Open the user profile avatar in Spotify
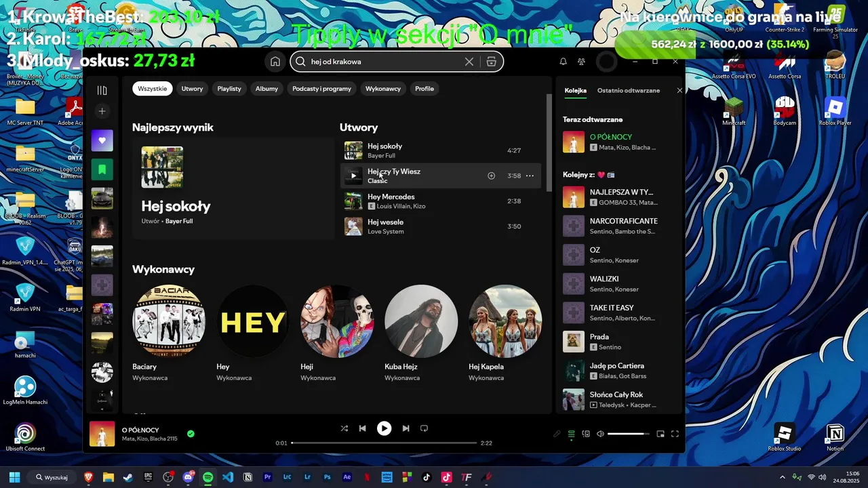 pos(606,62)
